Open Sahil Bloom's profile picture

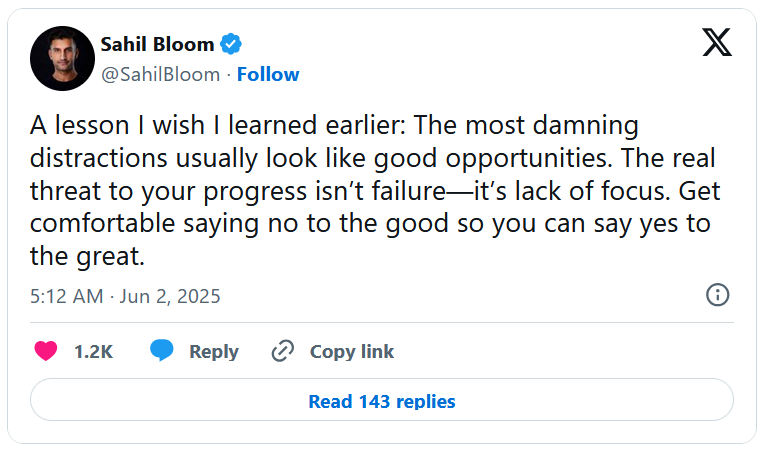(63, 59)
